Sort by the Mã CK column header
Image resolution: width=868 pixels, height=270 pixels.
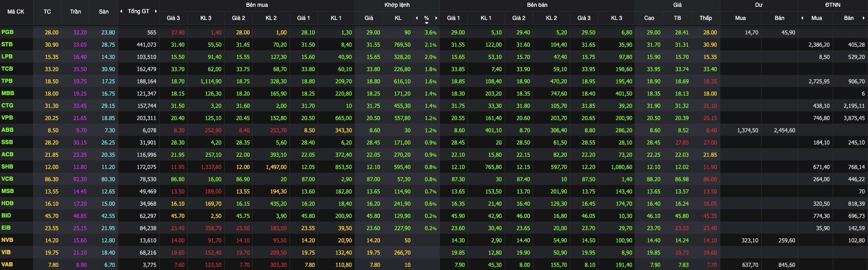[x=16, y=12]
